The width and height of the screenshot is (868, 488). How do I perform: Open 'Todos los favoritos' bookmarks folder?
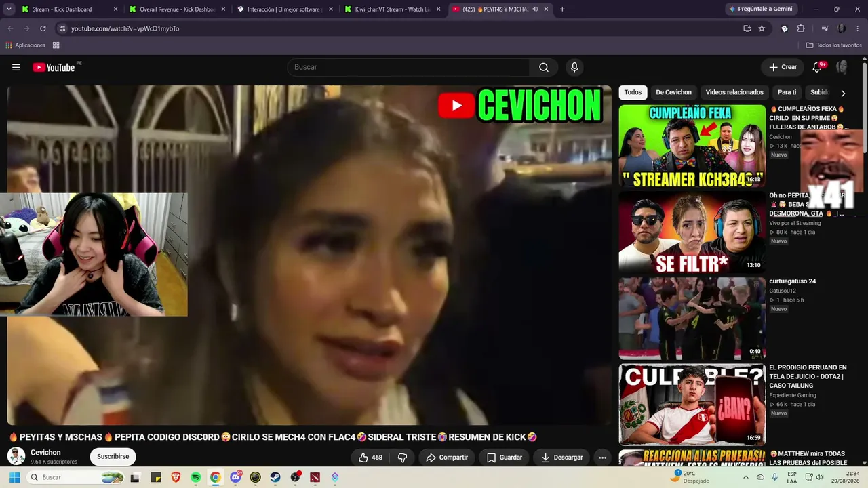[834, 45]
